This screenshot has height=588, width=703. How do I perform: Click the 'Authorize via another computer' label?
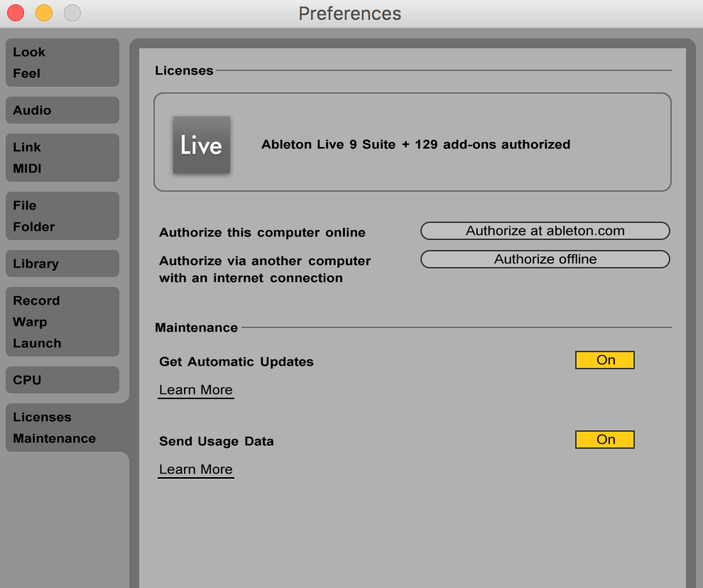(x=265, y=269)
